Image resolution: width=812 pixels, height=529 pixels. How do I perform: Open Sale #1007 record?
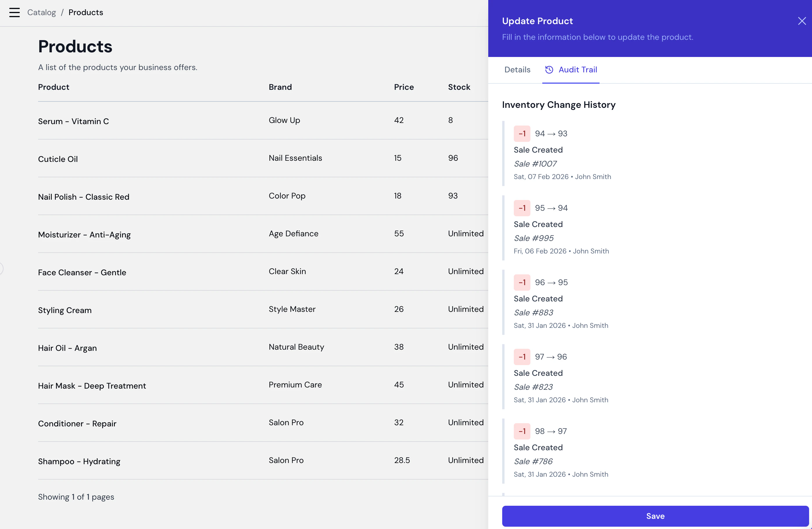click(535, 164)
